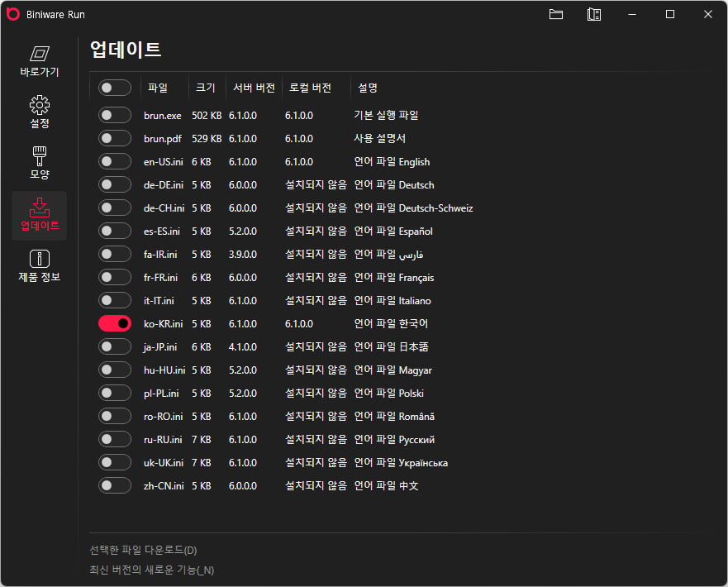Click the 업데이트 page heading
This screenshot has height=587, width=728.
126,50
